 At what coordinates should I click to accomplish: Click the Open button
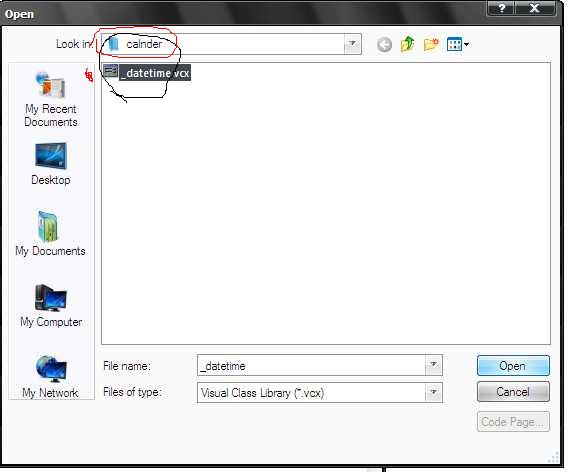(513, 365)
